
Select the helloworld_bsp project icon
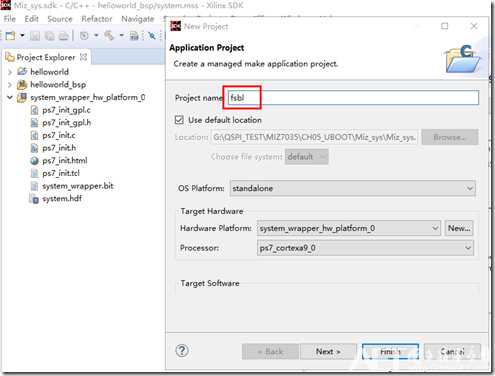point(22,85)
